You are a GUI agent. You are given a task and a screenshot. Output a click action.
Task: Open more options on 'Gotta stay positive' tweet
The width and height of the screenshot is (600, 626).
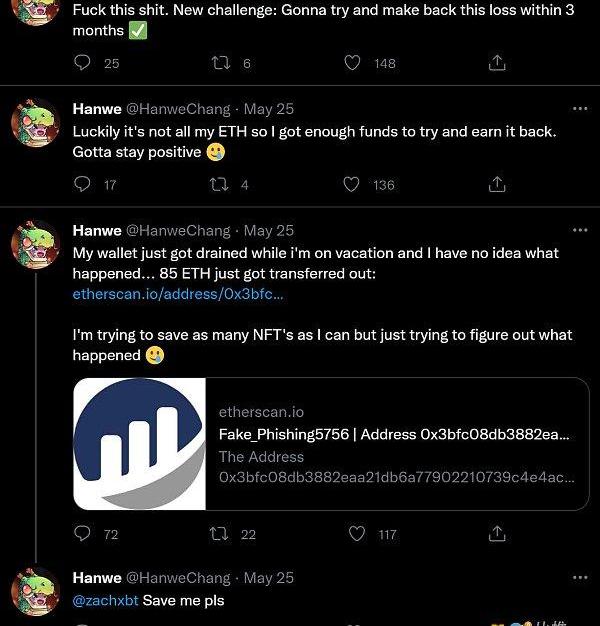tap(579, 108)
